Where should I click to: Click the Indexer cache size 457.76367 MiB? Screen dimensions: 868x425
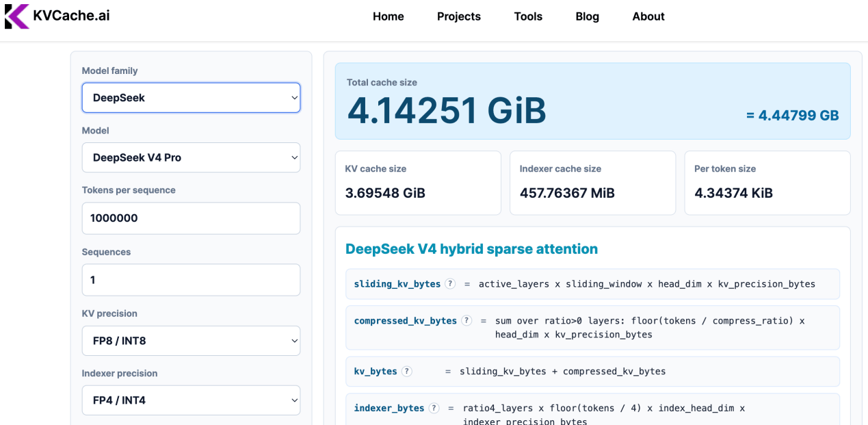point(567,193)
